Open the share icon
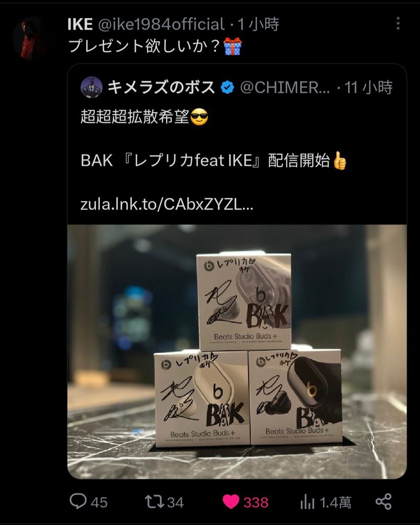Image resolution: width=420 pixels, height=525 pixels. (x=384, y=501)
